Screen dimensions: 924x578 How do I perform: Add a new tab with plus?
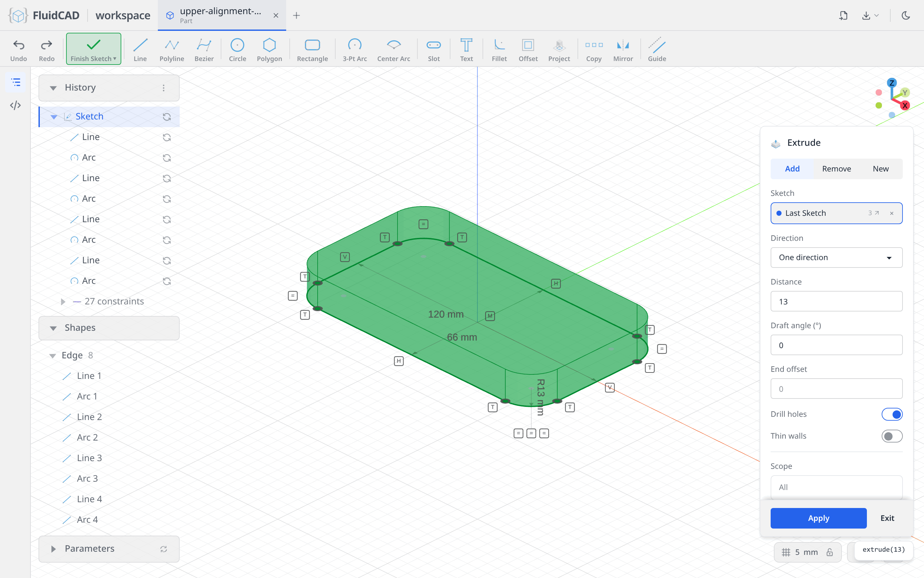tap(296, 15)
